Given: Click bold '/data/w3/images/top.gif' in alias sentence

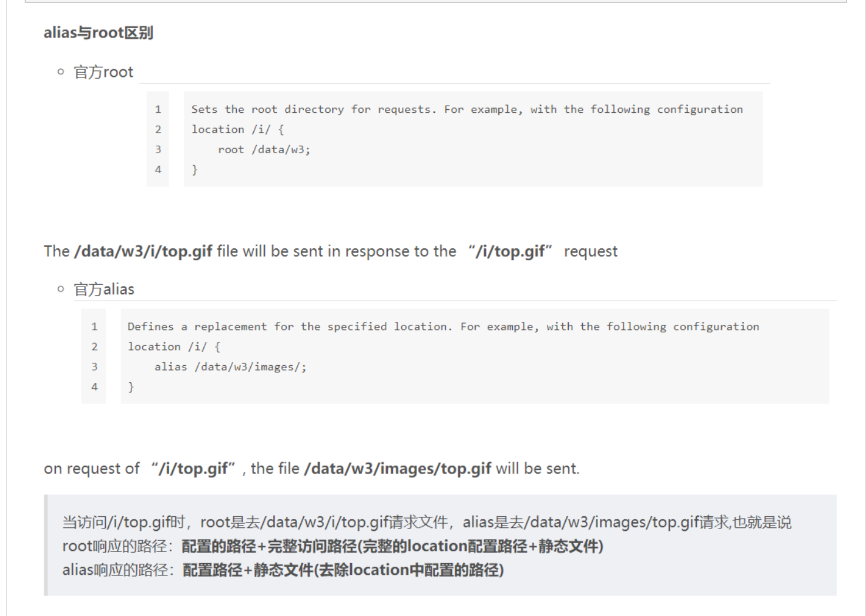Looking at the screenshot, I should [x=398, y=469].
